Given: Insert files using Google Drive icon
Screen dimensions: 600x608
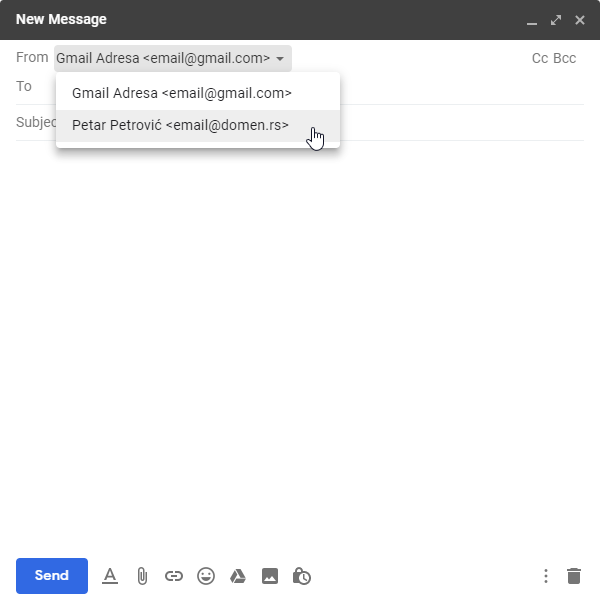Looking at the screenshot, I should pos(238,576).
